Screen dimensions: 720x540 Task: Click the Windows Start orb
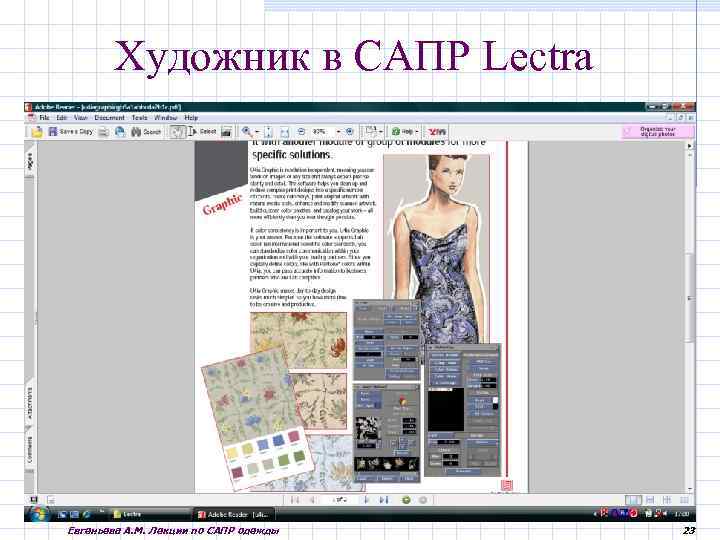[38, 514]
